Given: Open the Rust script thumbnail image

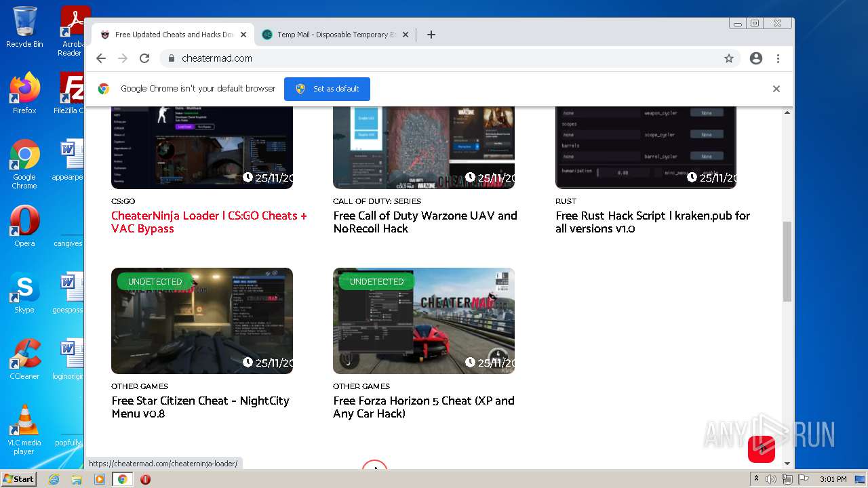Looking at the screenshot, I should 646,148.
